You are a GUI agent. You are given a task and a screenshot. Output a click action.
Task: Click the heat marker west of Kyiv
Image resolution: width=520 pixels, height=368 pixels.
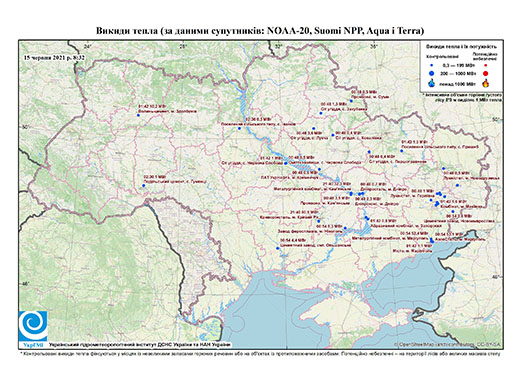point(239,128)
